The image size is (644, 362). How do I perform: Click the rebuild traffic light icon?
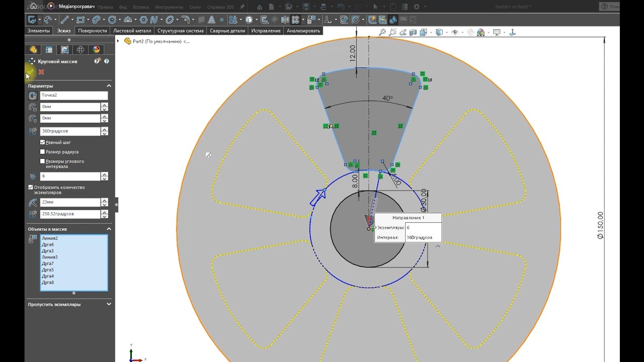(393, 7)
